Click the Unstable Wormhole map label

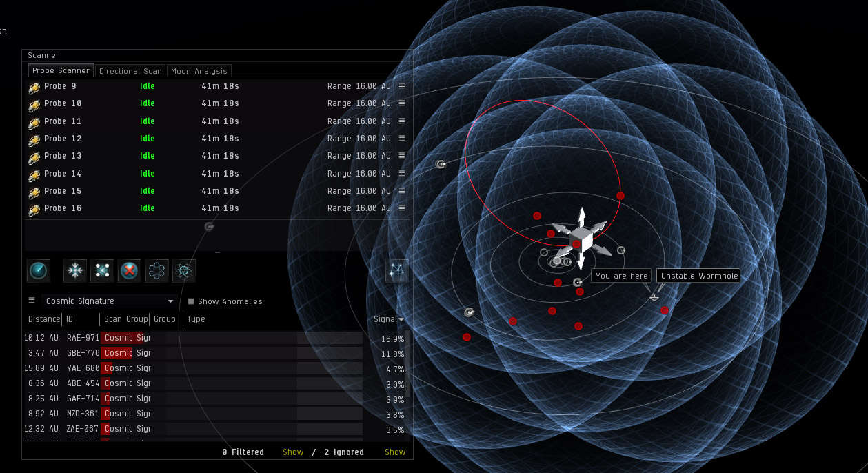(698, 276)
